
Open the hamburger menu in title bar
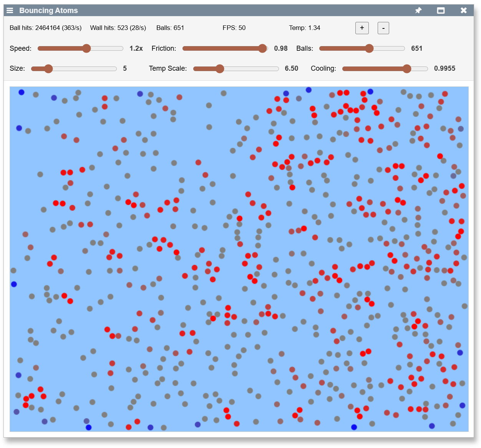coord(10,10)
